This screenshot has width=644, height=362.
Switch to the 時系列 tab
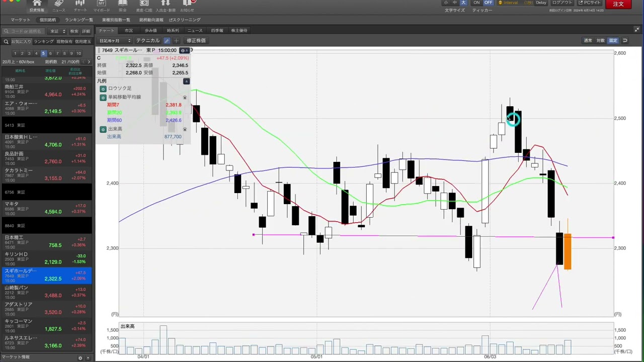(173, 30)
